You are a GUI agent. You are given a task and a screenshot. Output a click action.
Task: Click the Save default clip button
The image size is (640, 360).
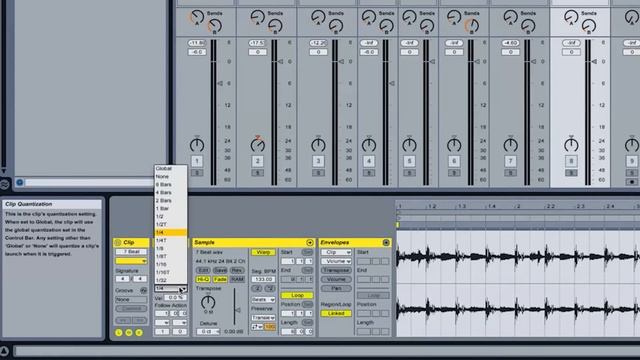click(220, 270)
